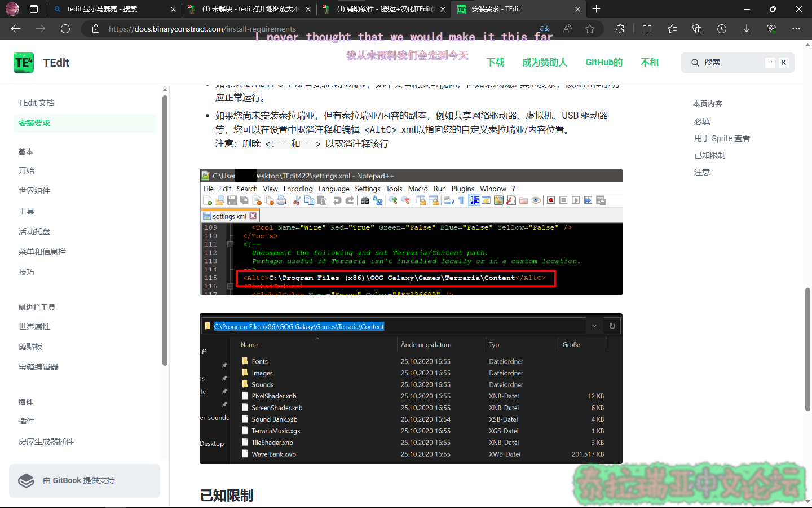Open 世界组件 page in sidebar

coord(34,191)
